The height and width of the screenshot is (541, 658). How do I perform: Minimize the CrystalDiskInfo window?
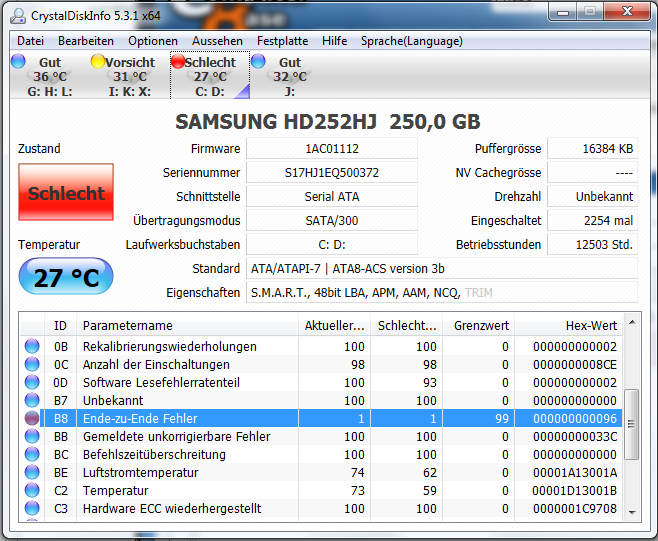[x=563, y=11]
